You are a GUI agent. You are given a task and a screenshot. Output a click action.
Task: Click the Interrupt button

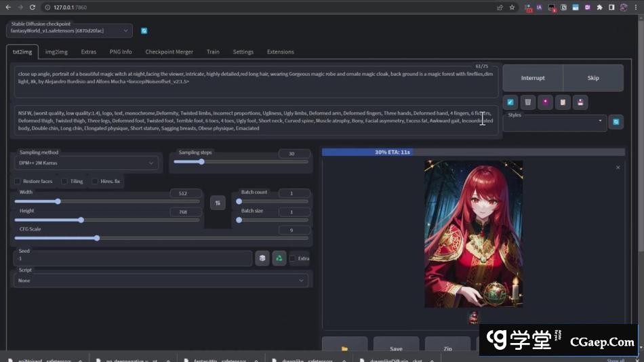click(532, 78)
